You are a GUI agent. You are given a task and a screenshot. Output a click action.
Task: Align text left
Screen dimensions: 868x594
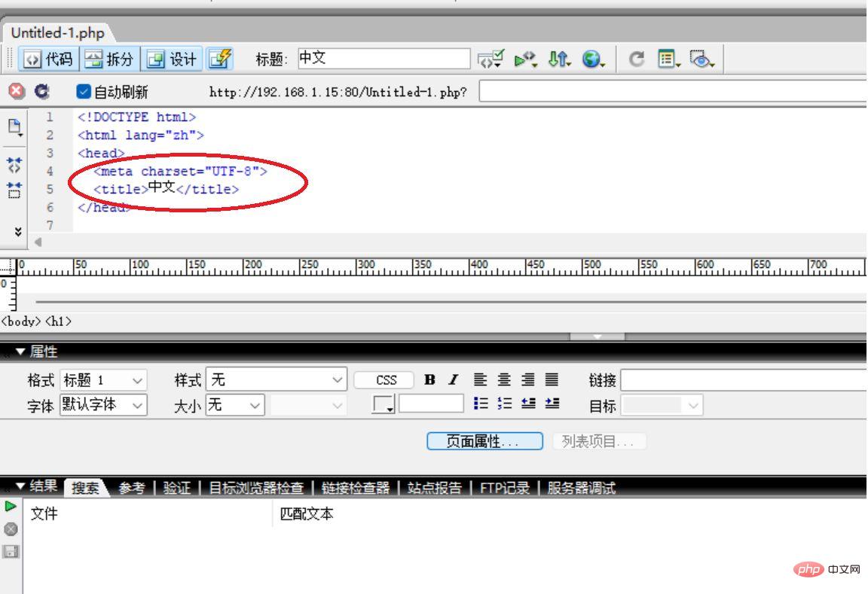tap(480, 379)
